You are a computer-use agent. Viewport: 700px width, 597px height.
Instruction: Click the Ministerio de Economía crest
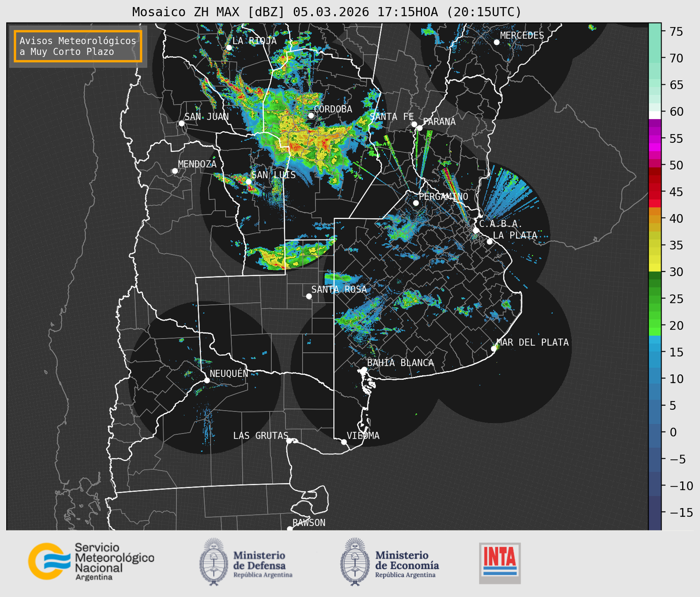tap(354, 562)
